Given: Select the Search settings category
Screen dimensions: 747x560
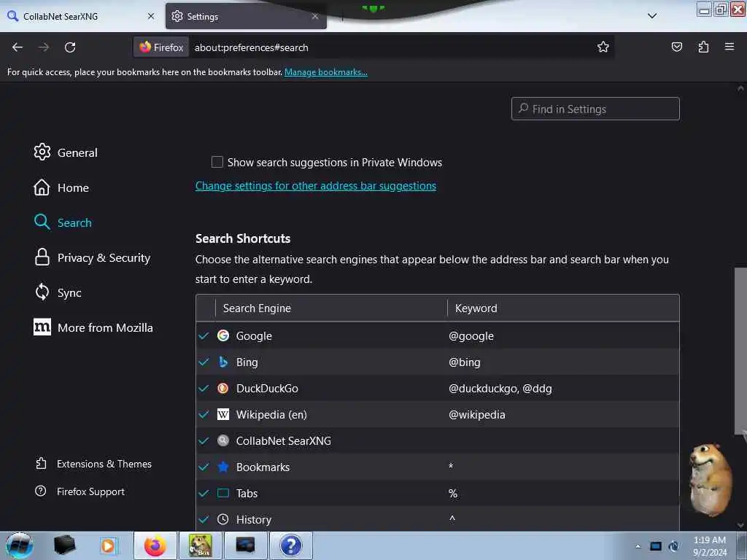Looking at the screenshot, I should 63,222.
